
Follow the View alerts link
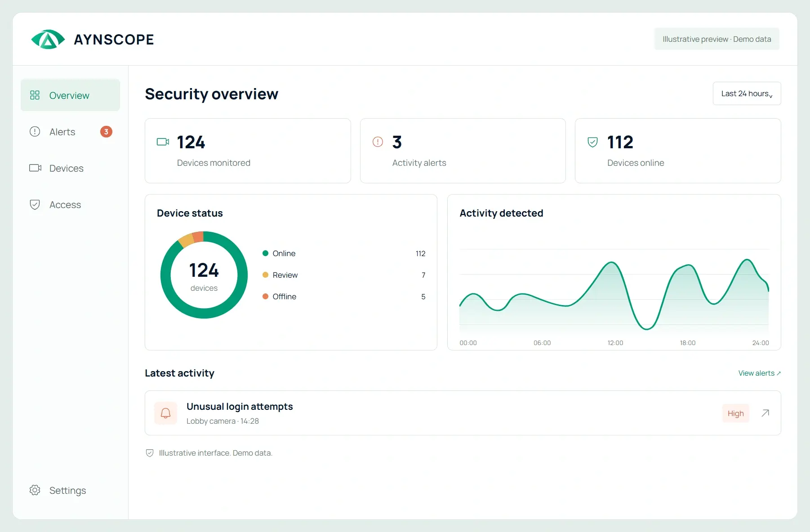760,373
